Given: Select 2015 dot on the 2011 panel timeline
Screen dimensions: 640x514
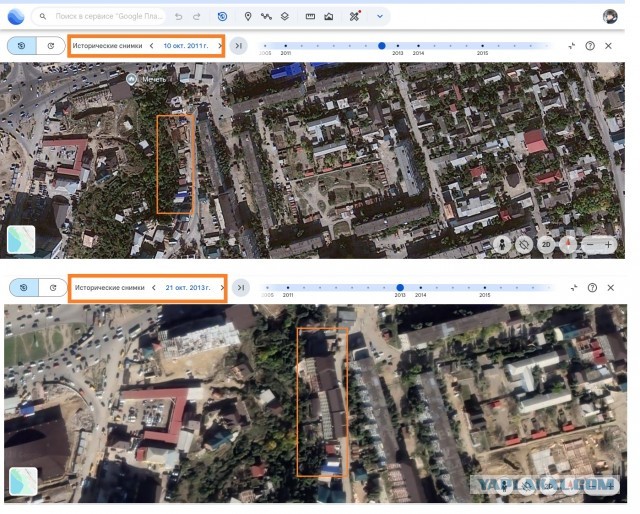Looking at the screenshot, I should (482, 46).
